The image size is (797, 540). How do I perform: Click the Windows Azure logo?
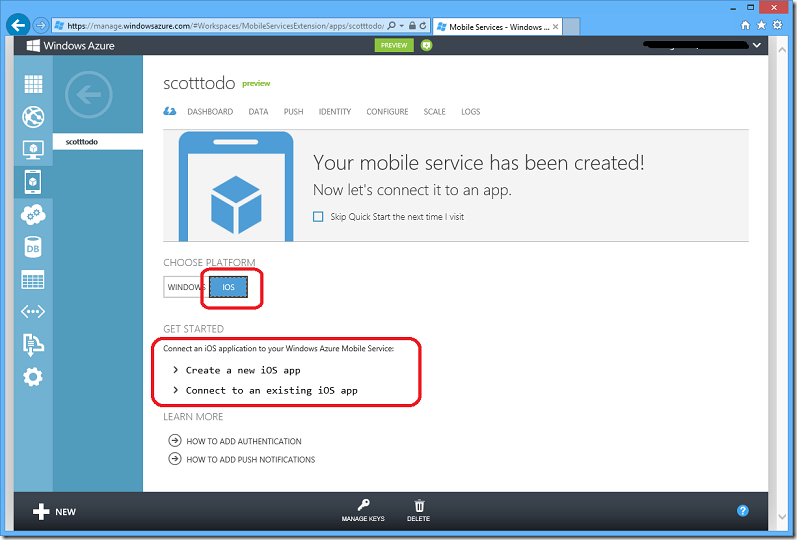(71, 46)
